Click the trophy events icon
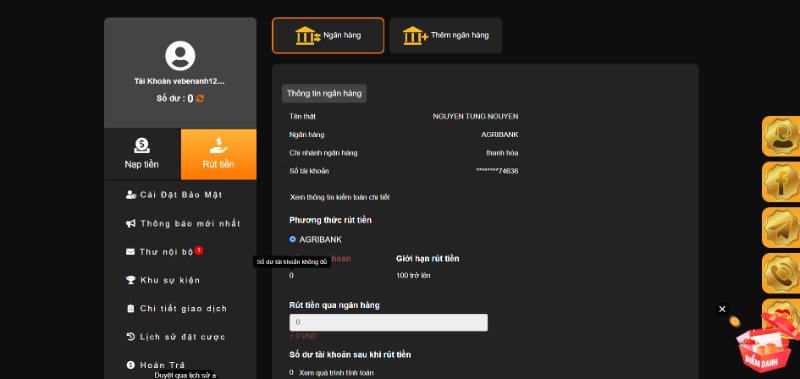The width and height of the screenshot is (800, 379). click(x=131, y=280)
